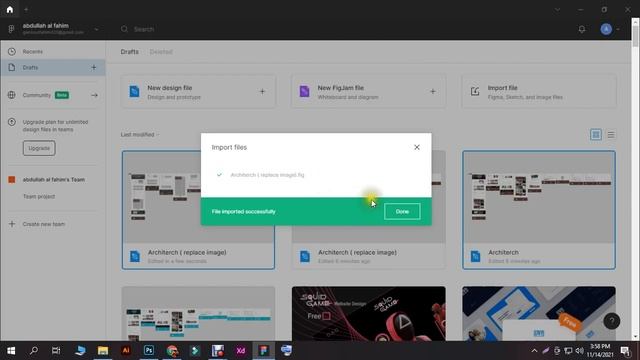Click plus icon on New FigJam file
640x360 pixels.
click(433, 91)
